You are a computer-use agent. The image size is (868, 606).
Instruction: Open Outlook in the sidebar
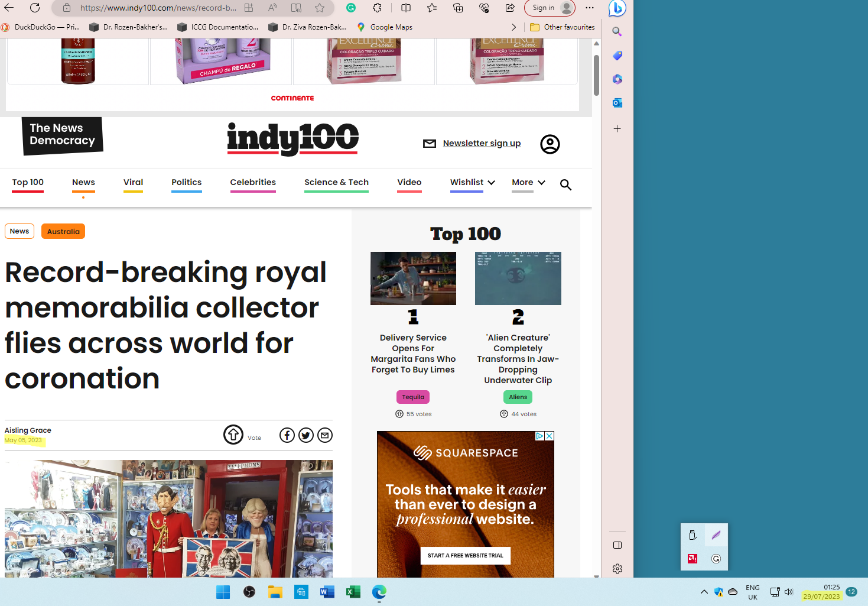click(617, 103)
